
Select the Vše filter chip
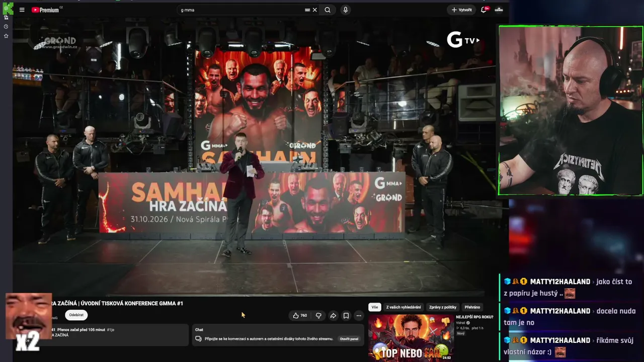[374, 307]
